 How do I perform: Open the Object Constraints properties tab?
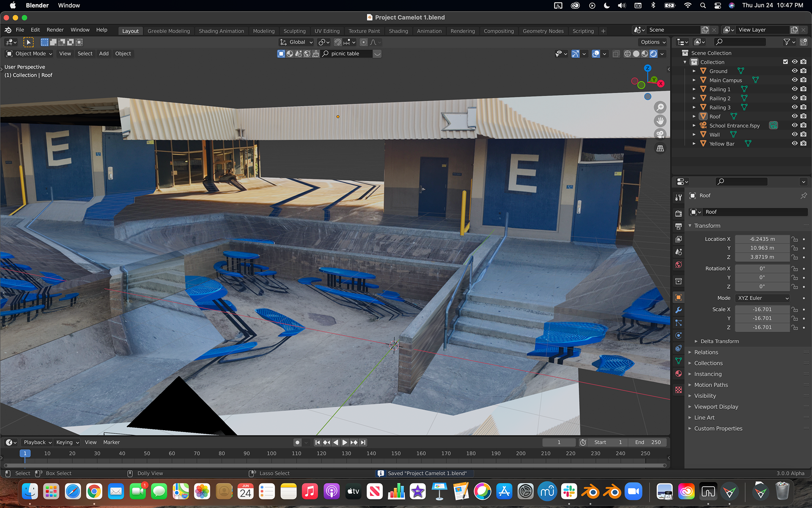click(678, 348)
